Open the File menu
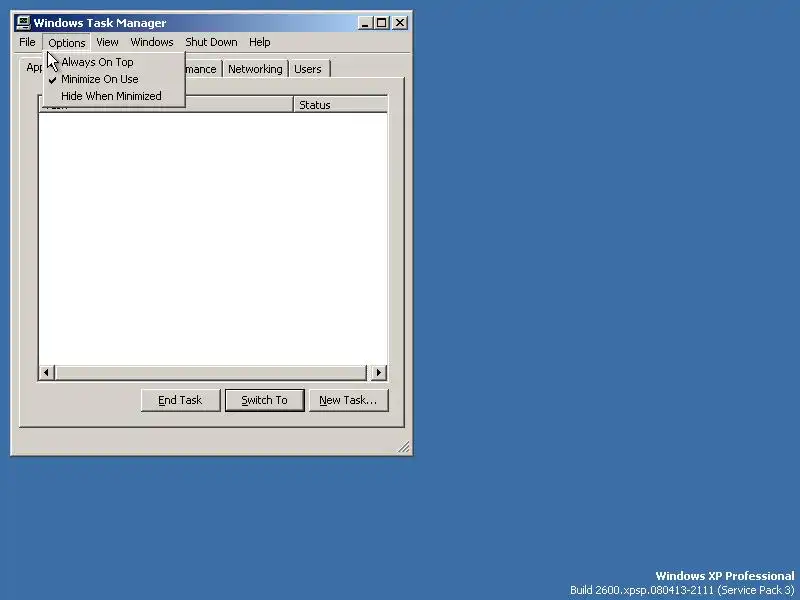 [27, 42]
